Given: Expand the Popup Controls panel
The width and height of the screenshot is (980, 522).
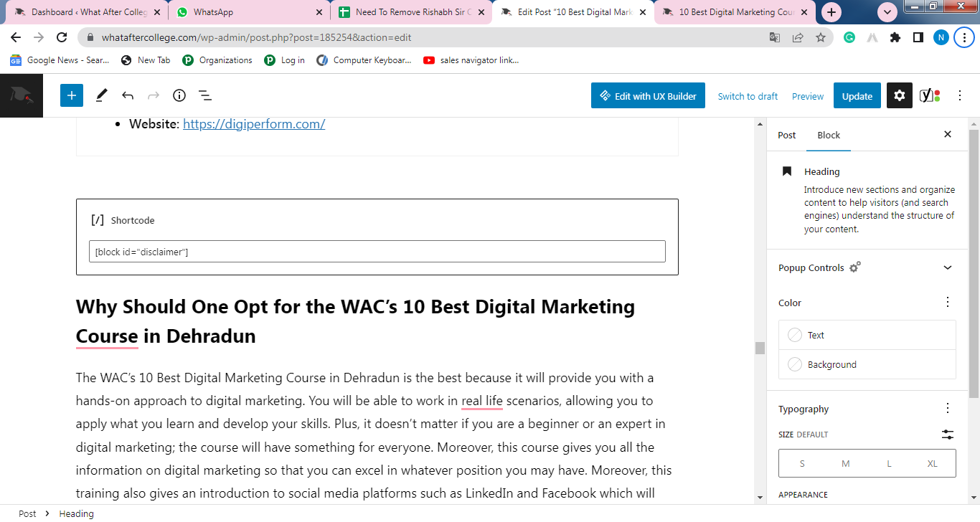Looking at the screenshot, I should pyautogui.click(x=948, y=267).
